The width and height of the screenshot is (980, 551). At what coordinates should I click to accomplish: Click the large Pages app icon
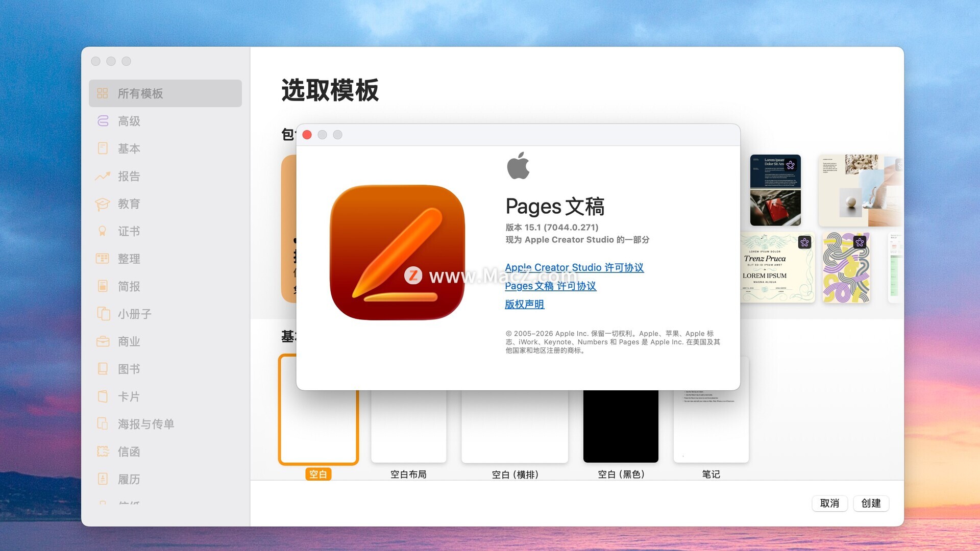[x=397, y=253]
